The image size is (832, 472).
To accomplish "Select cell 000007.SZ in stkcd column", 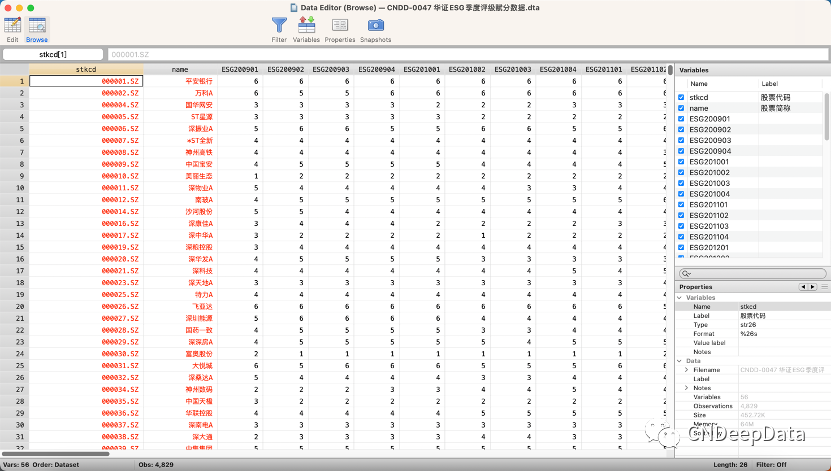I will click(x=86, y=141).
